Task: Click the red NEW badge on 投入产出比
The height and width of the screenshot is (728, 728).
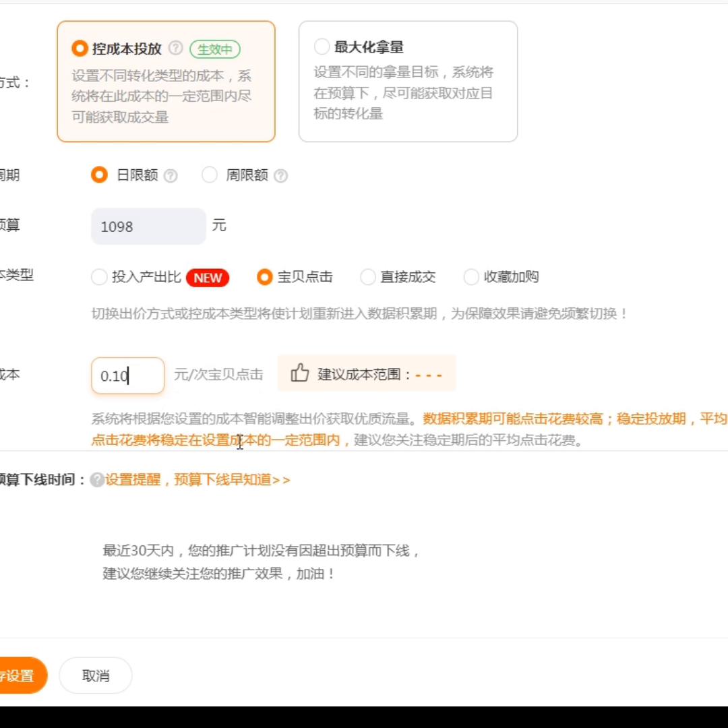Action: pyautogui.click(x=207, y=278)
